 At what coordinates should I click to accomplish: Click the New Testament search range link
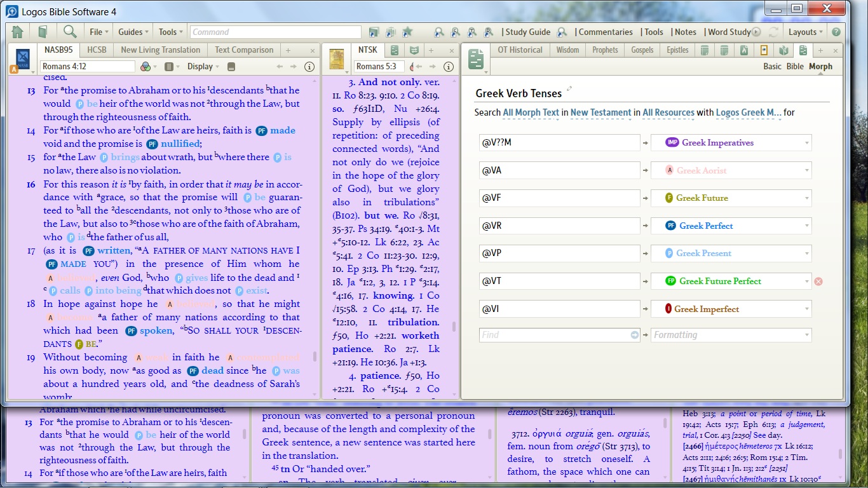pos(600,112)
